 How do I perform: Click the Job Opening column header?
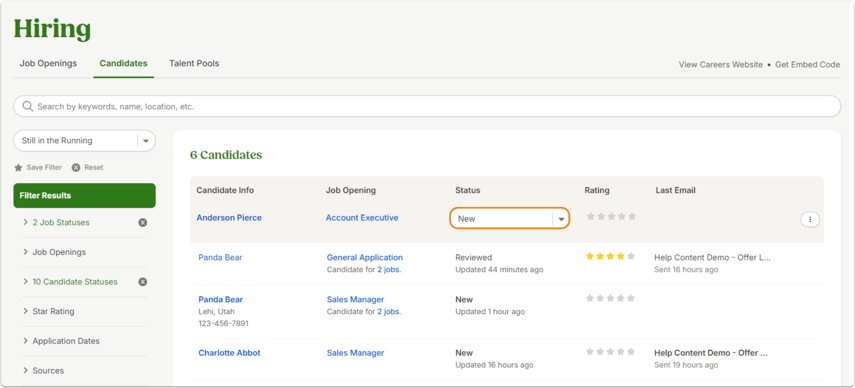coord(351,190)
